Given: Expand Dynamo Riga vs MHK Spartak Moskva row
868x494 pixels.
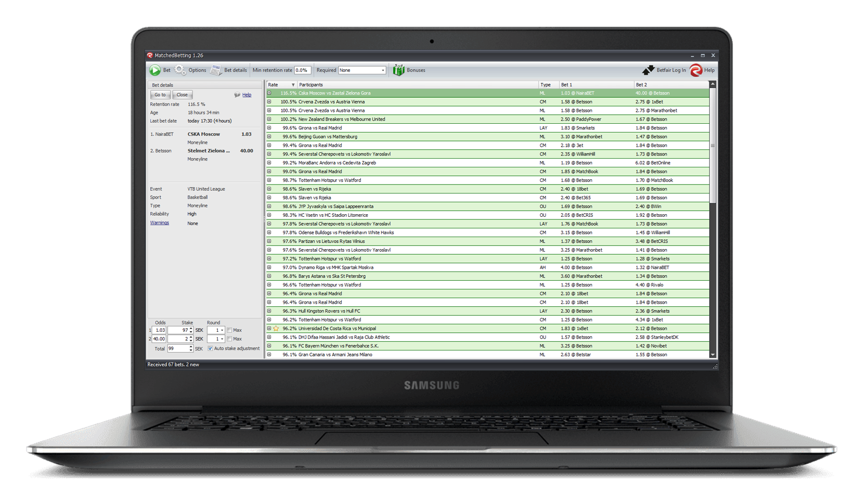Looking at the screenshot, I should point(269,267).
